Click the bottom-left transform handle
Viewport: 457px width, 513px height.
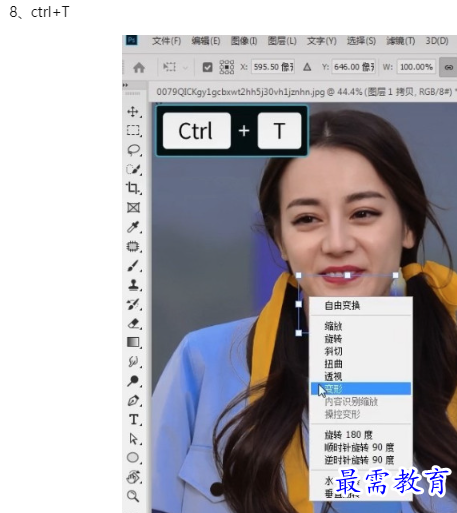click(299, 333)
